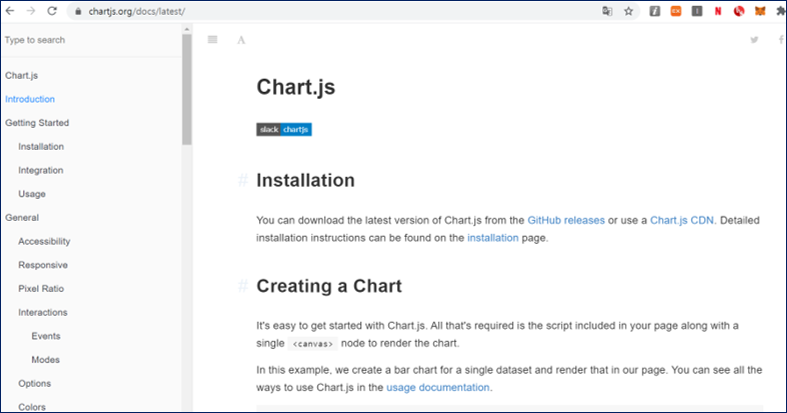Viewport: 787px width, 413px height.
Task: Open Responsive in sidebar
Action: (x=43, y=265)
